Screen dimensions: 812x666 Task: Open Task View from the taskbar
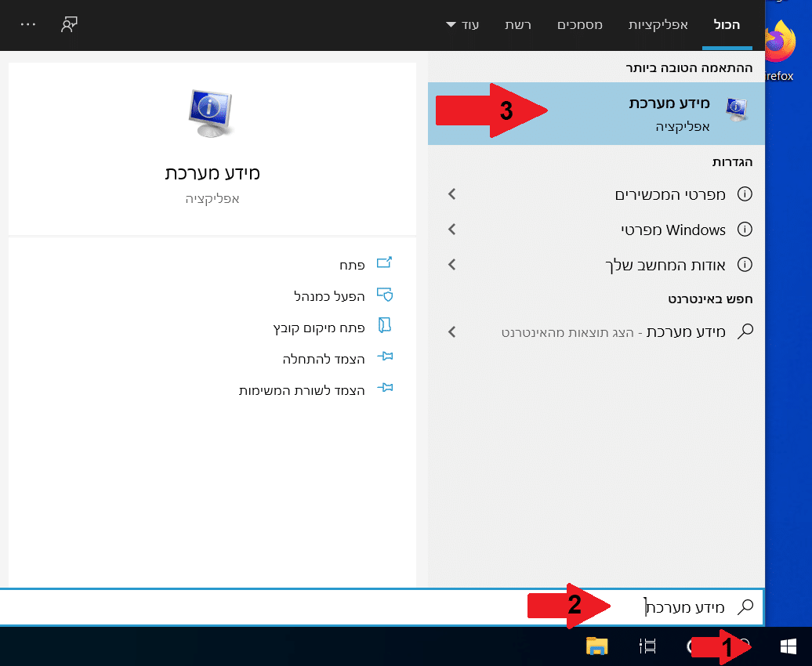647,646
